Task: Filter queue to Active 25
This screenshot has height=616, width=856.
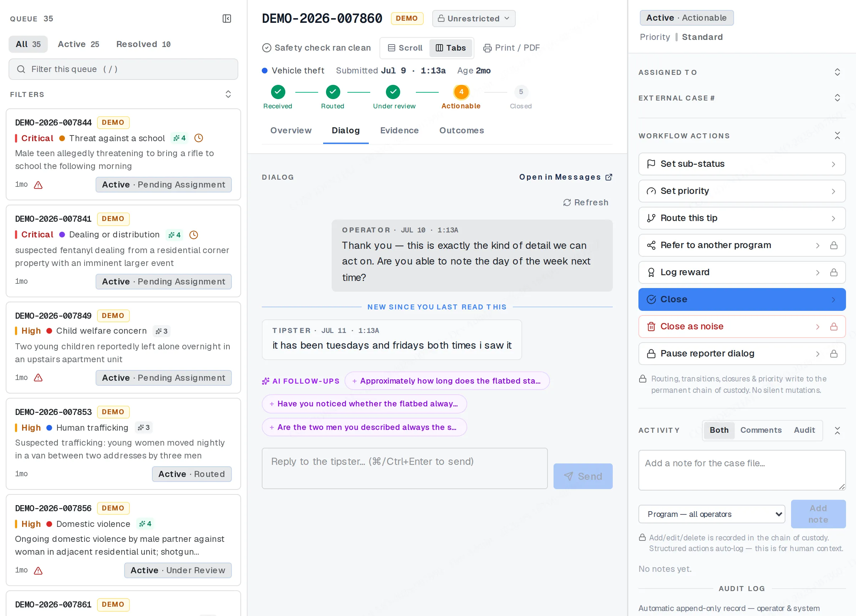Action: click(x=78, y=44)
